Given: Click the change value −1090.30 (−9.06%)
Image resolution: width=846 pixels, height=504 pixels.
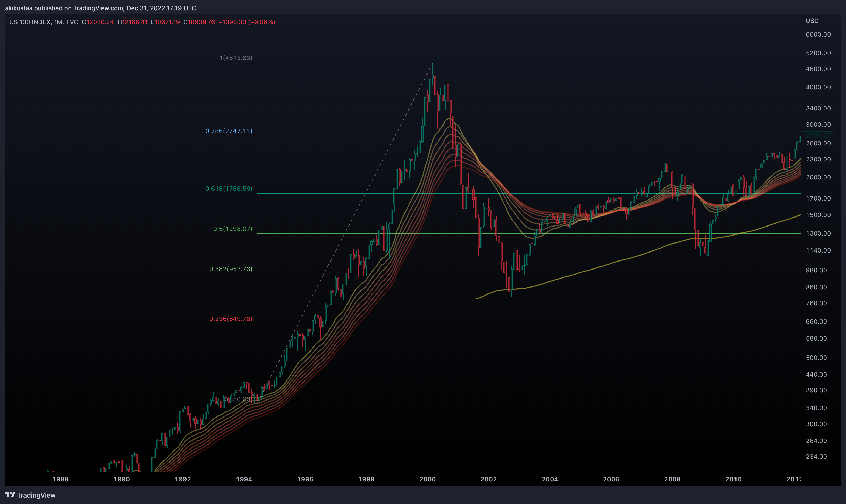Looking at the screenshot, I should click(247, 22).
